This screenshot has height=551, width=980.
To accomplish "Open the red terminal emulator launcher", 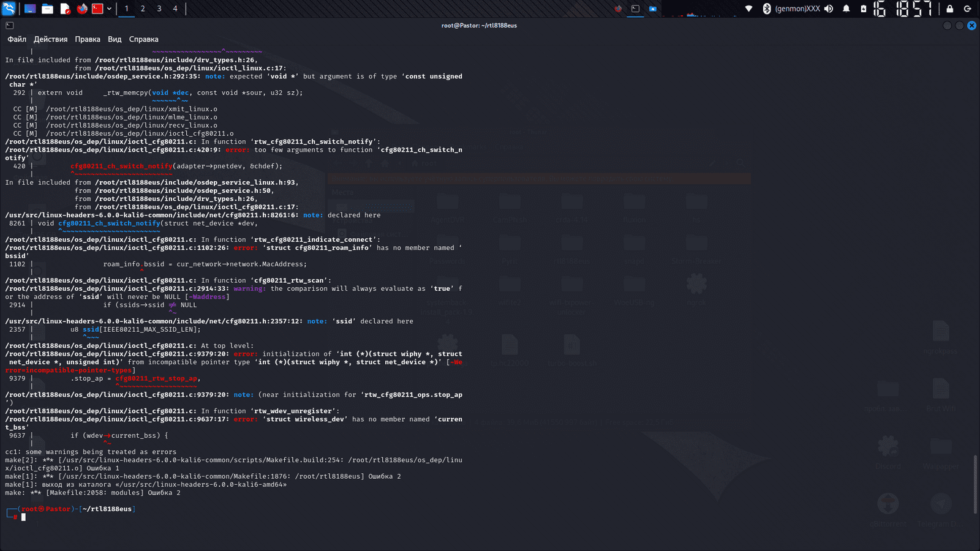I will click(x=97, y=9).
